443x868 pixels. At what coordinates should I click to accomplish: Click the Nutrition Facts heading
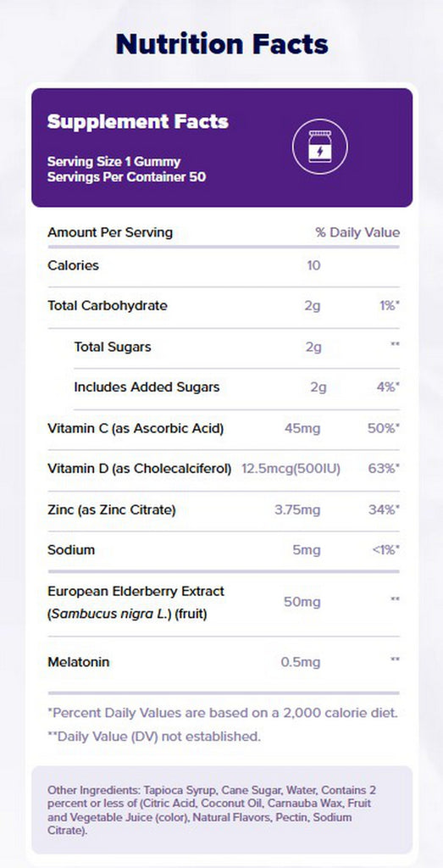click(222, 44)
